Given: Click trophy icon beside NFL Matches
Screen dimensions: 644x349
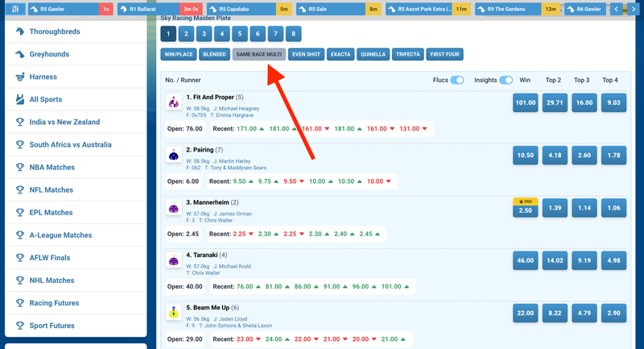Looking at the screenshot, I should click(19, 189).
